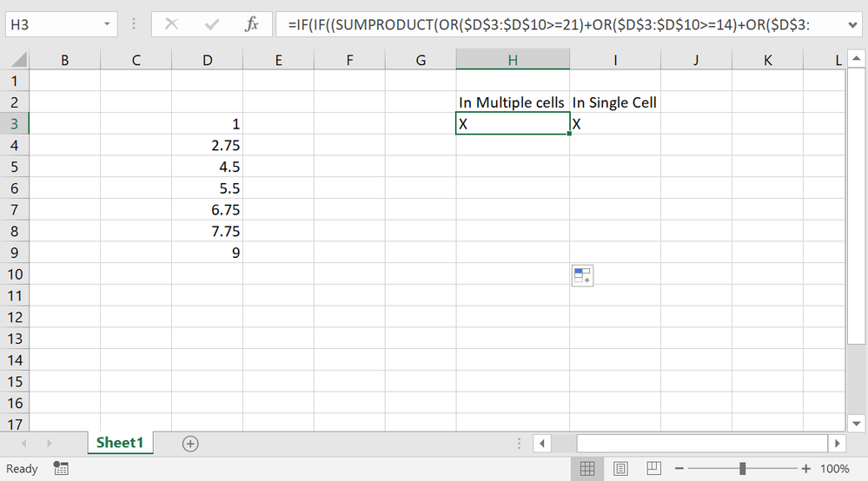Click cell D3 with value 1
Screen dimensions: 868x481
coord(207,124)
